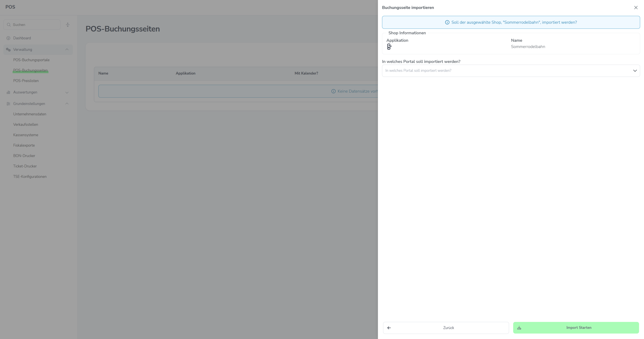Click the Suchen search field
Viewport: 644px width, 339px height.
(35, 25)
